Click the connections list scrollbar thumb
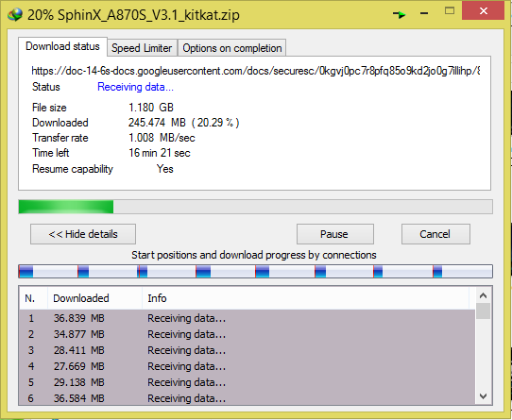Viewport: 512px width, 420px height. click(x=483, y=311)
